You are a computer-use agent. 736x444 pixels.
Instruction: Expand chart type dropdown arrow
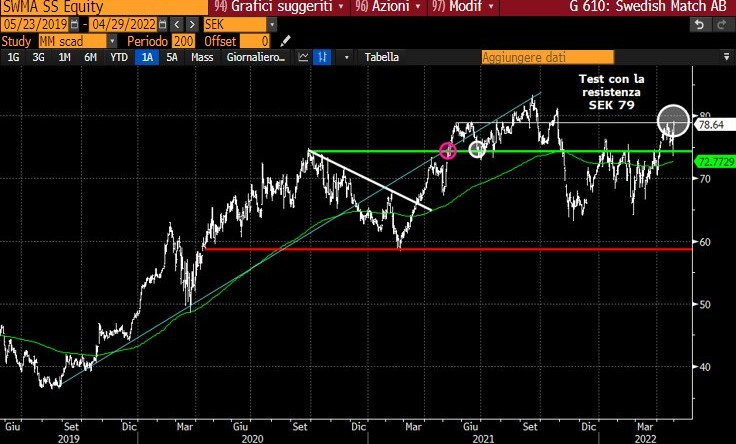click(x=346, y=57)
